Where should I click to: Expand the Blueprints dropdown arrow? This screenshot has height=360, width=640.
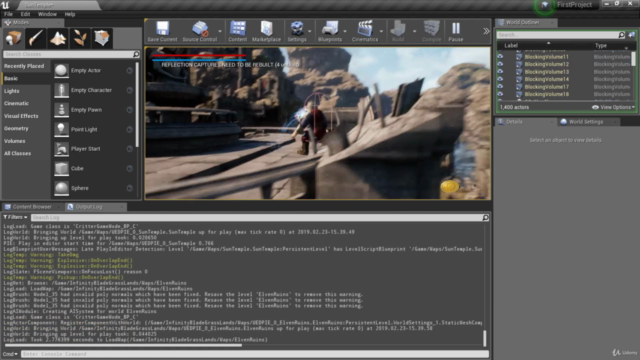345,31
